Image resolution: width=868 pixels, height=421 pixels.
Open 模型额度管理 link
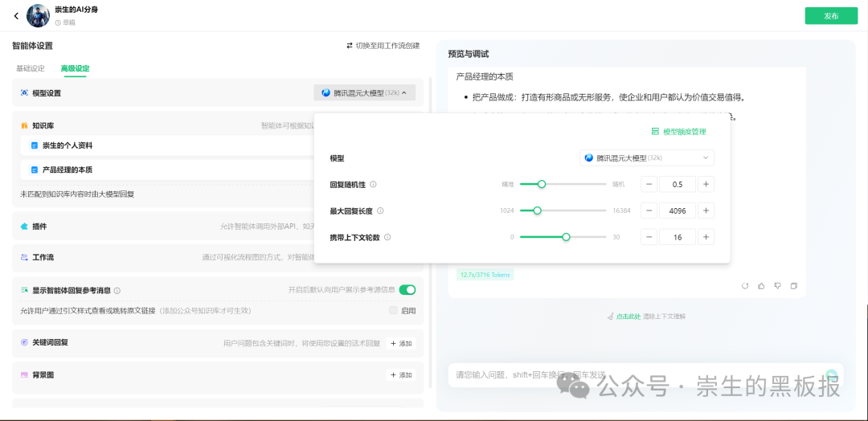[x=678, y=132]
